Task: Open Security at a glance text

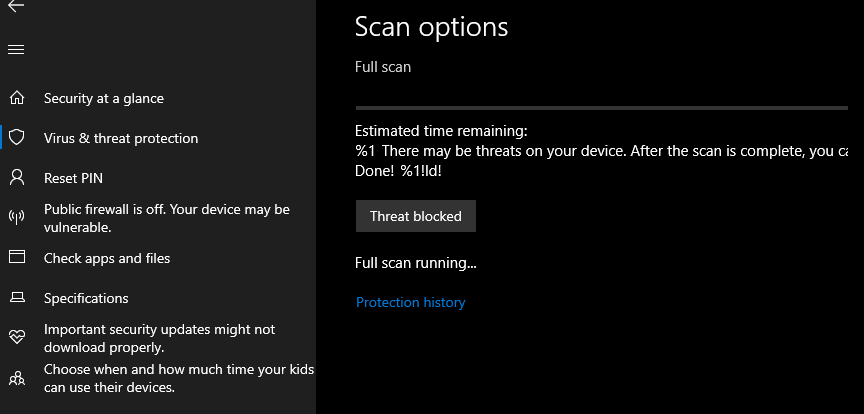Action: (104, 98)
